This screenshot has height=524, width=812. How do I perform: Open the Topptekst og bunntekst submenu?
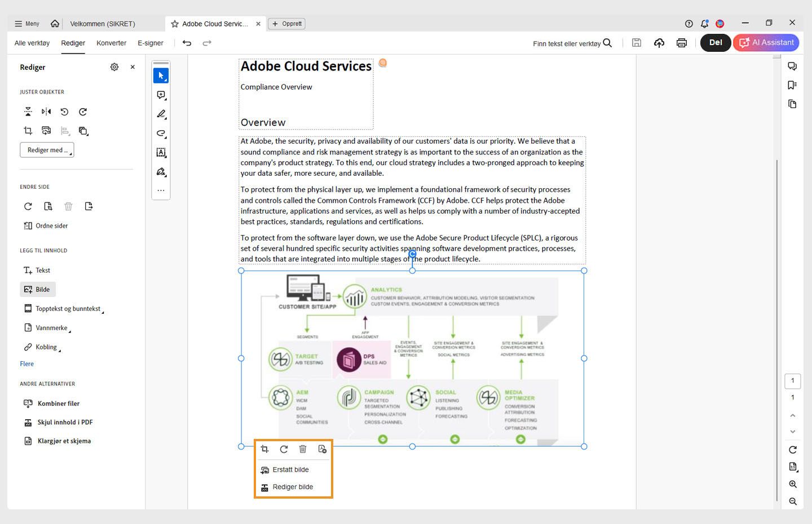pos(64,308)
